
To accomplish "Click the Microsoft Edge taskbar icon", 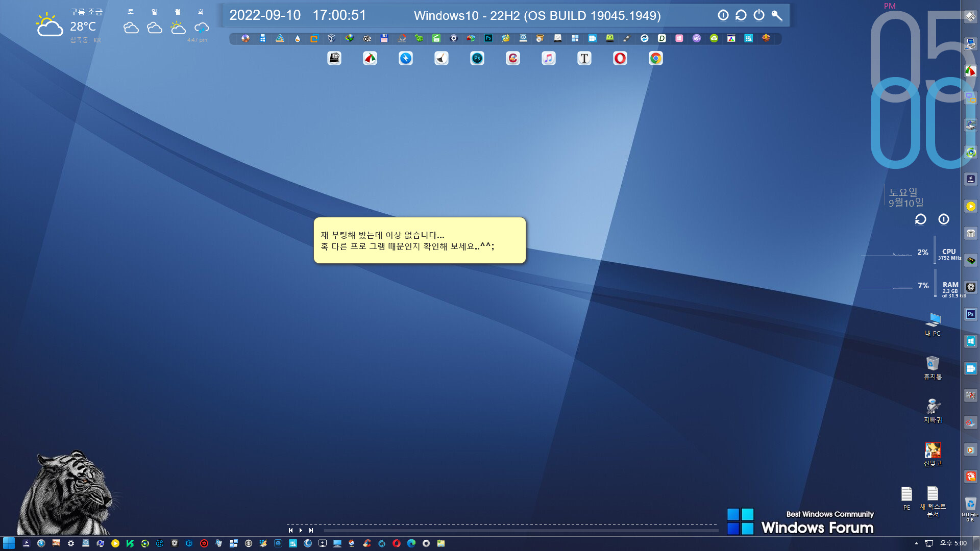I will click(x=411, y=543).
